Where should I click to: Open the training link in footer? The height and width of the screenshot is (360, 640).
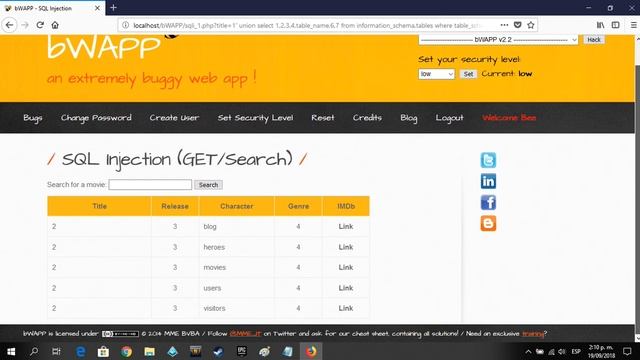point(533,333)
